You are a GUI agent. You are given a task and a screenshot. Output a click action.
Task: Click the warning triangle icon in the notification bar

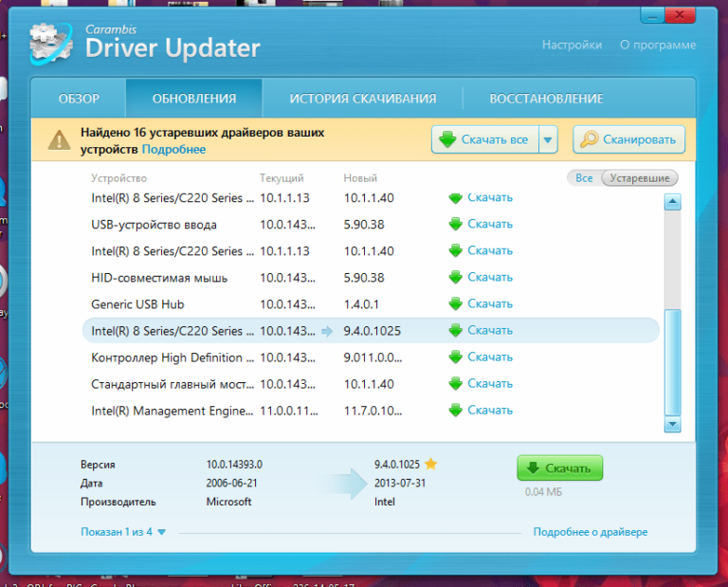pyautogui.click(x=60, y=140)
